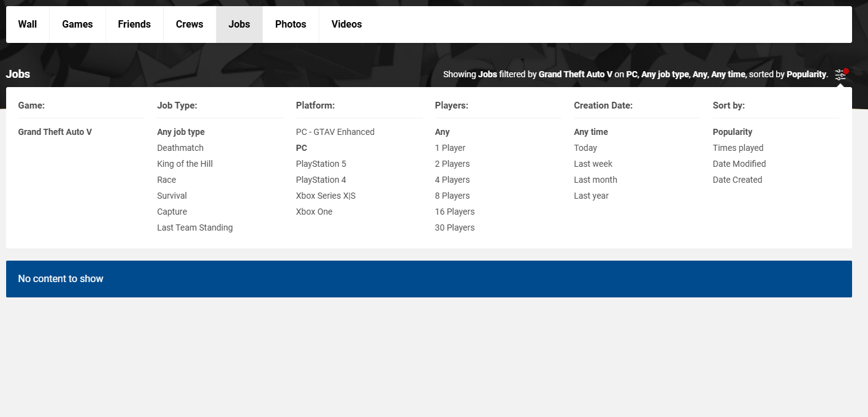Screen dimensions: 868x417
Task: Click the Showing Jobs filtered by summary text
Action: pyautogui.click(x=636, y=74)
